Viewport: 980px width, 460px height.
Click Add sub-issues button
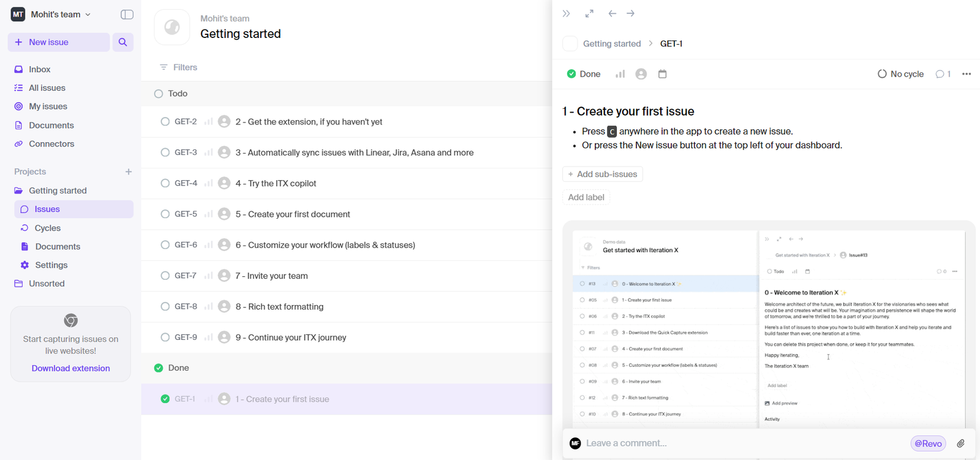[603, 174]
